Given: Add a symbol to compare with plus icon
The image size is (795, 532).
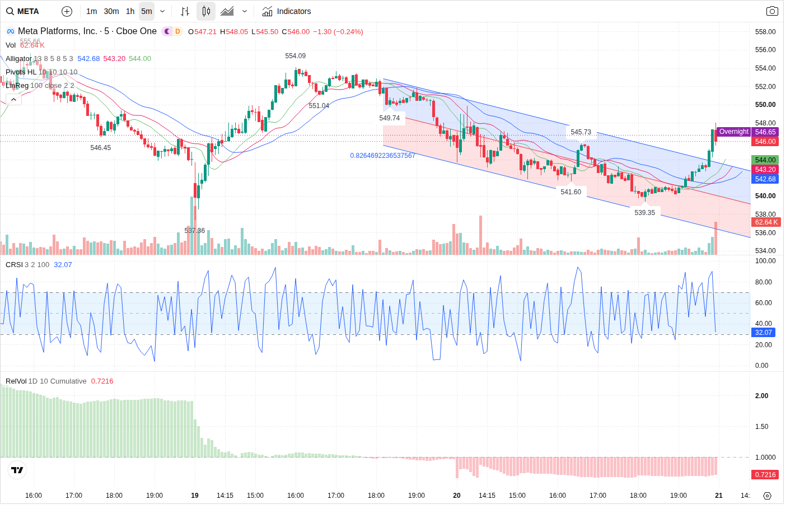Looking at the screenshot, I should pyautogui.click(x=67, y=11).
